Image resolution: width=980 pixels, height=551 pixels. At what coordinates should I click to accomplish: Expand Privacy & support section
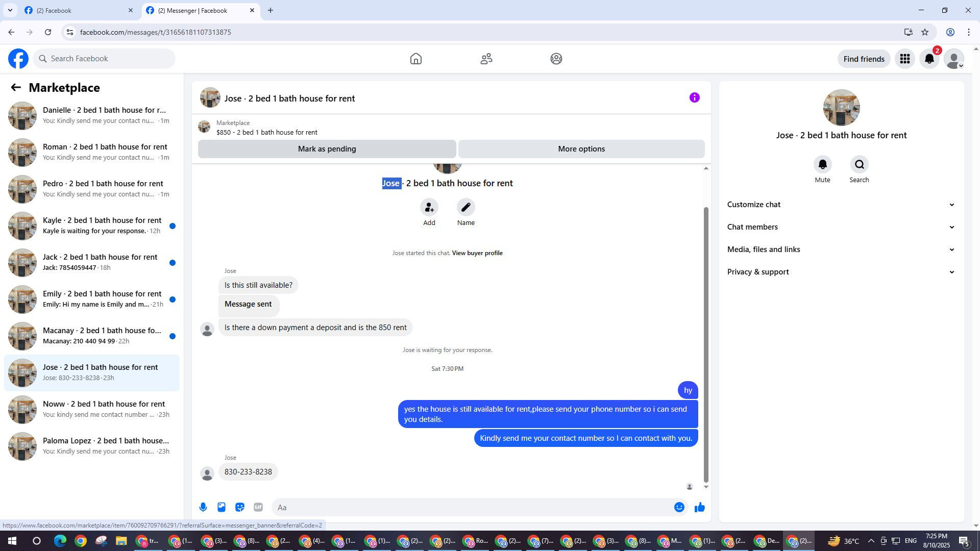coord(841,272)
